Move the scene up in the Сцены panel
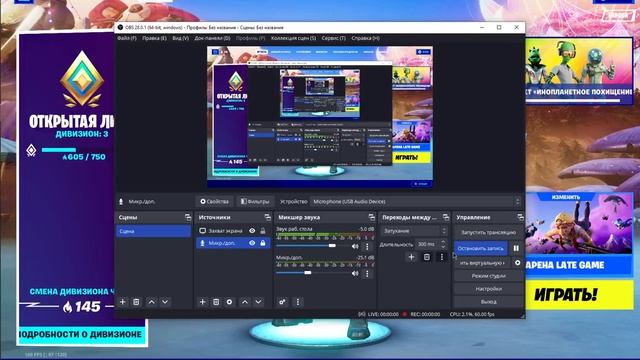 click(151, 302)
